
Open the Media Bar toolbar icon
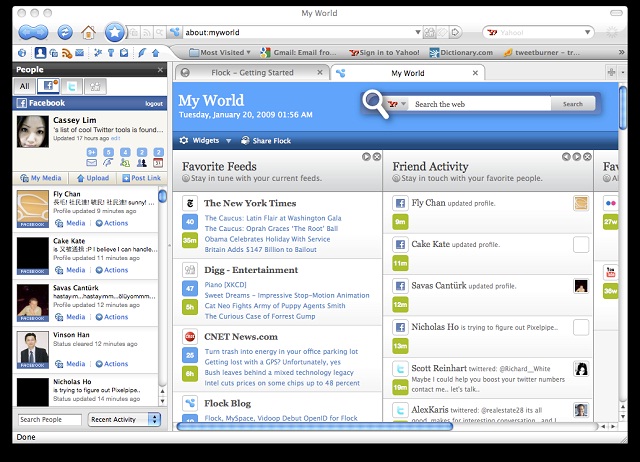(x=53, y=53)
